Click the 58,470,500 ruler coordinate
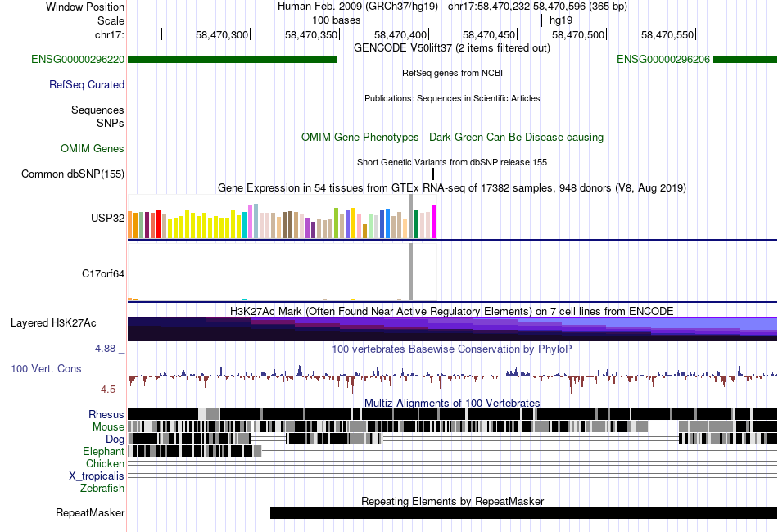 click(x=578, y=34)
